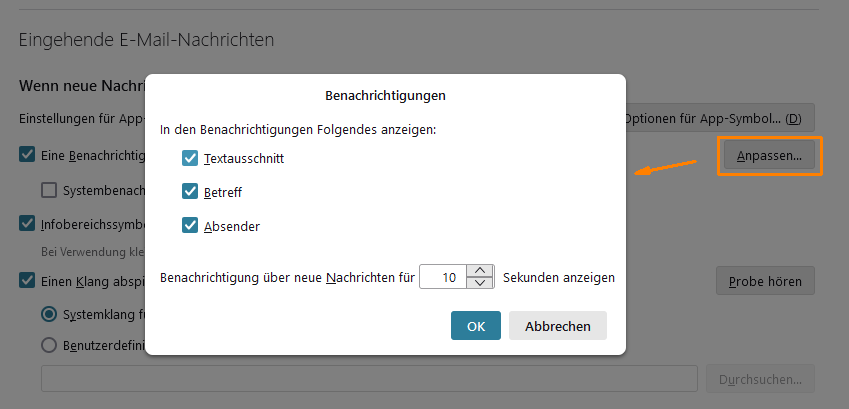Click the Benachrichtigungen dialog title
The image size is (849, 409).
[x=385, y=96]
